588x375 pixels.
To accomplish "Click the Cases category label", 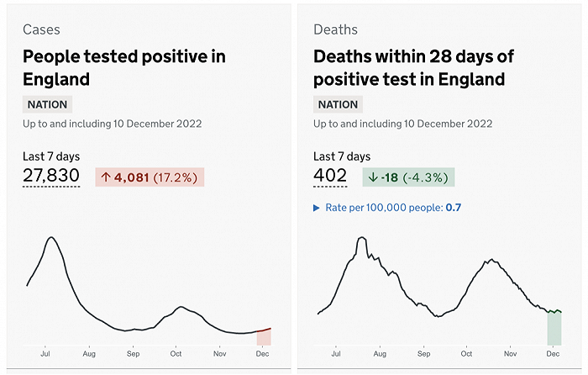I will tap(41, 29).
